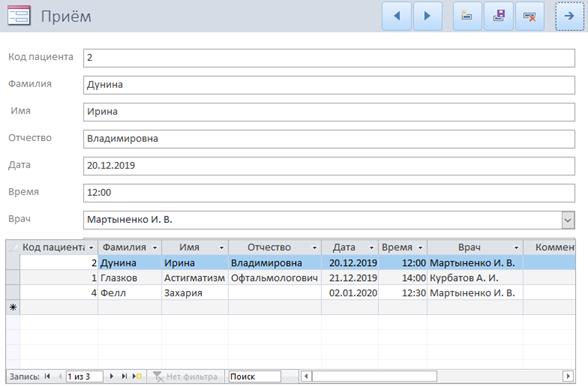Click the horizontal scrollbar thumb
The width and height of the screenshot is (588, 387).
tap(375, 376)
